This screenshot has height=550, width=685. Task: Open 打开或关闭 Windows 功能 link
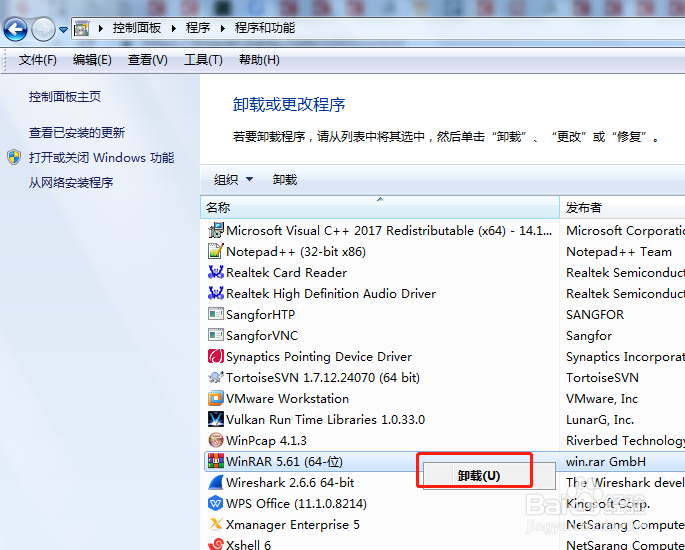[101, 158]
